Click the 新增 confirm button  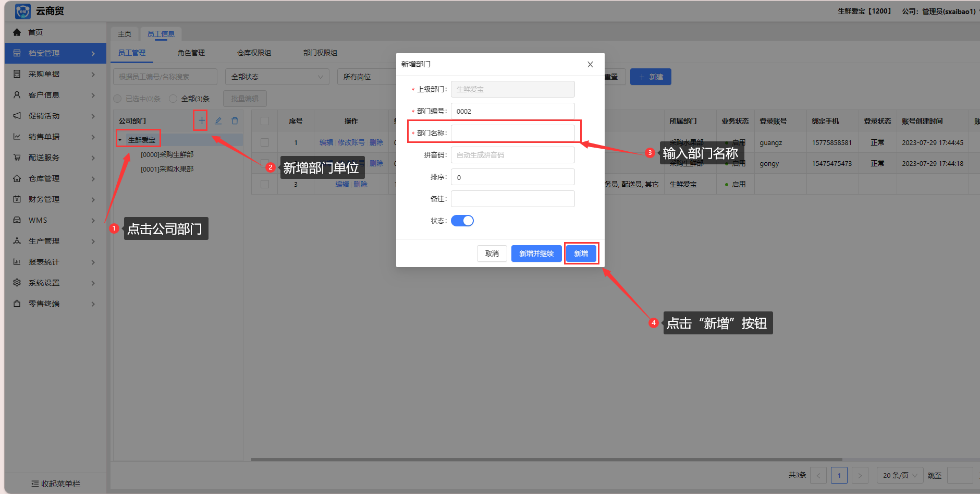581,254
